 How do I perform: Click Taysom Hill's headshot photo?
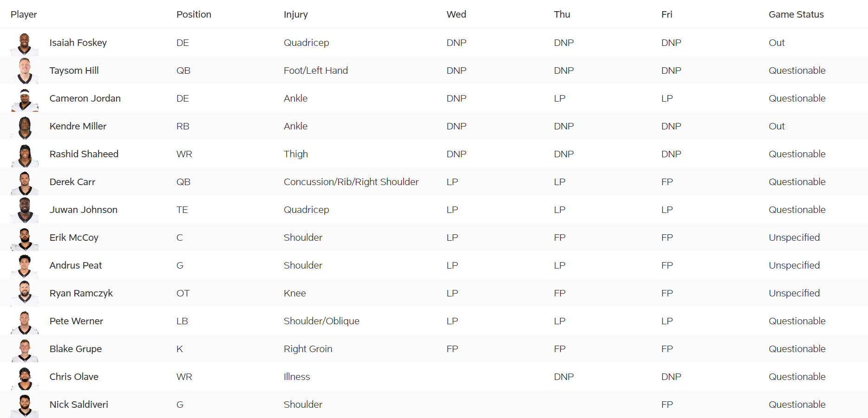(25, 71)
